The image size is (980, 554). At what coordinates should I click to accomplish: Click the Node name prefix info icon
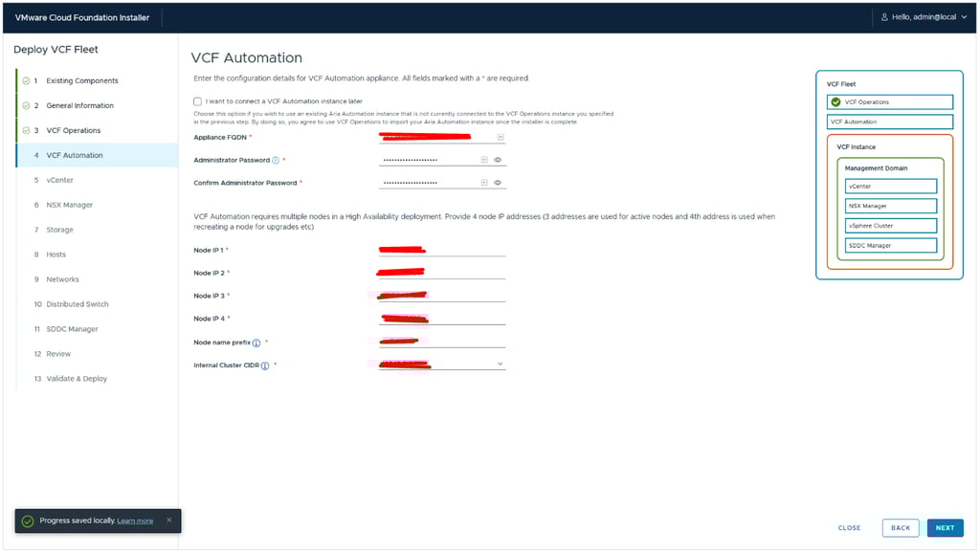click(256, 343)
